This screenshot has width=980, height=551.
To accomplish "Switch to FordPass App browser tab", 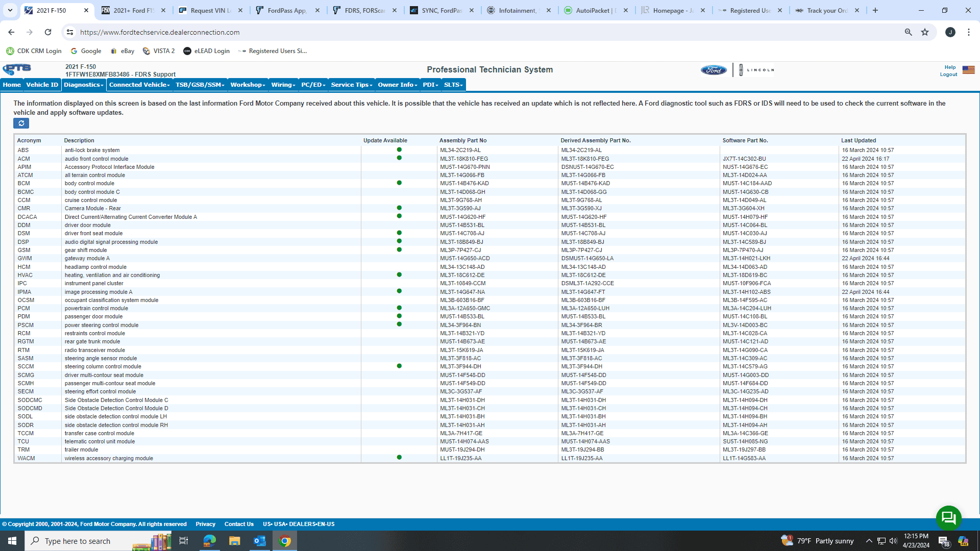I will 286,10.
